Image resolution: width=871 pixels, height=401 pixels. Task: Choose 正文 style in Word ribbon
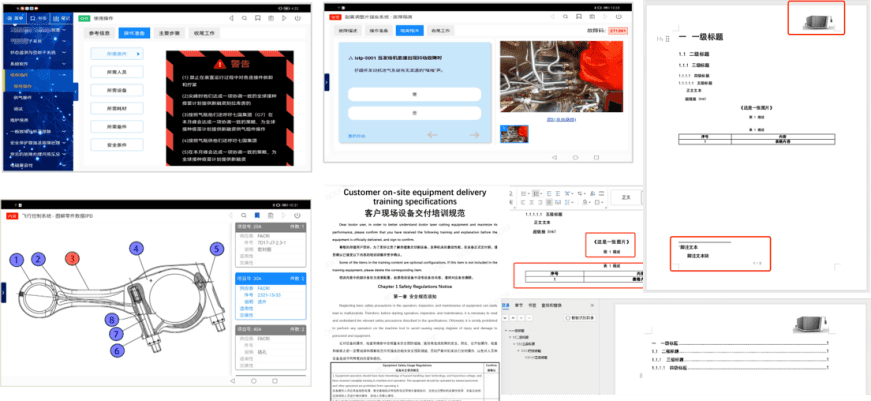click(x=625, y=197)
